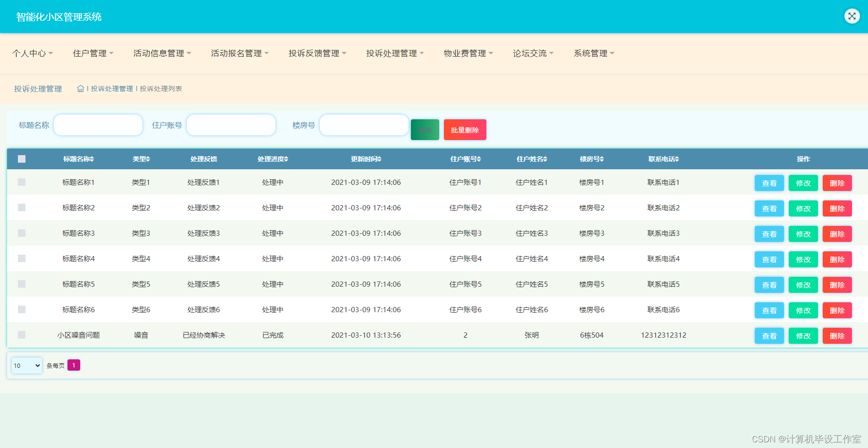
Task: Click 查看 for 标题名称5 row
Action: (x=769, y=285)
